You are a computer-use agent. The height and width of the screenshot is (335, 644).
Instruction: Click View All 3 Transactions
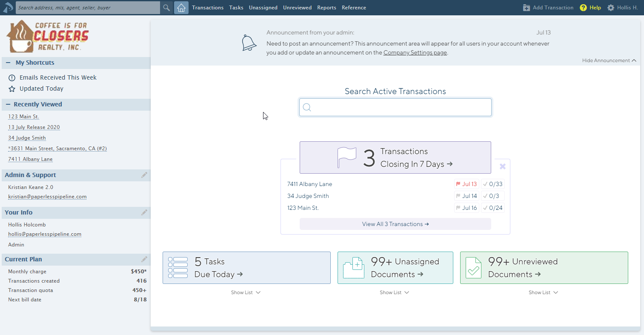point(395,224)
